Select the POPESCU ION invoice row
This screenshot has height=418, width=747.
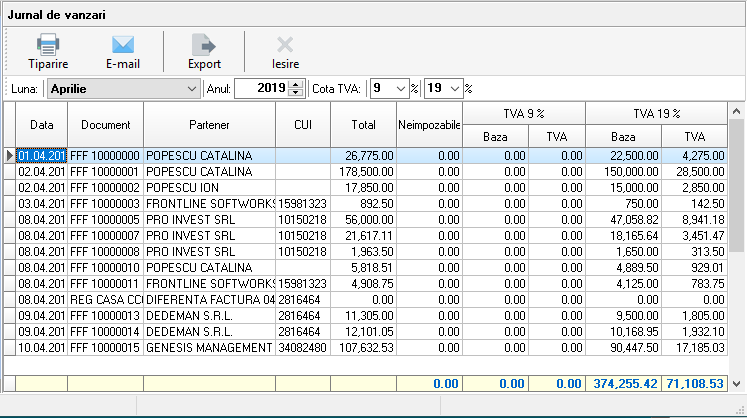pyautogui.click(x=209, y=188)
